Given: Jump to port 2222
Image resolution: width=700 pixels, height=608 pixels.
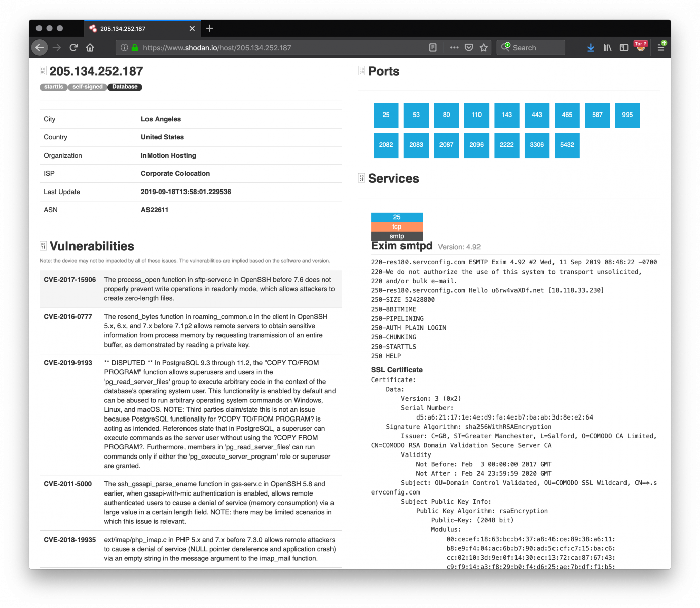Looking at the screenshot, I should click(x=507, y=145).
